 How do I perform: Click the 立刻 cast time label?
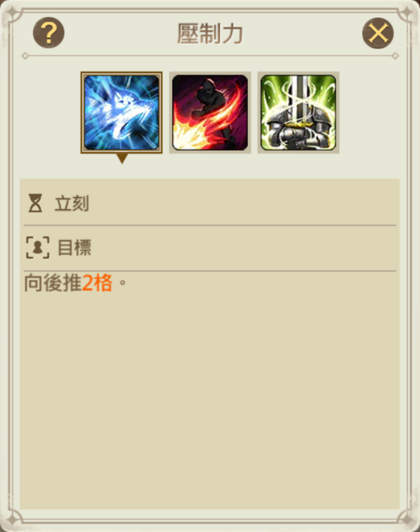pos(72,203)
